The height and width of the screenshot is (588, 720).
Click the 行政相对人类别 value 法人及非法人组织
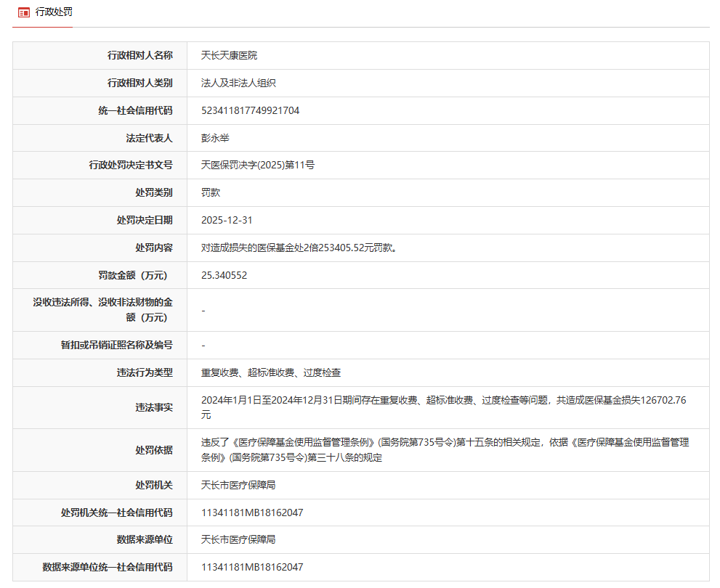pos(238,83)
